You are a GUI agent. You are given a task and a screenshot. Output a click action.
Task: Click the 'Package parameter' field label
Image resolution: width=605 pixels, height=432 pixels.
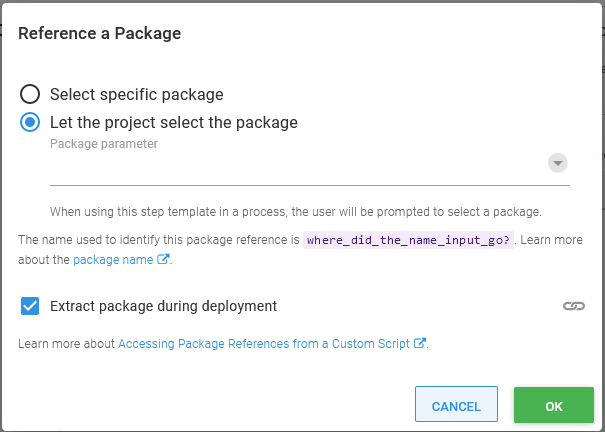point(104,144)
